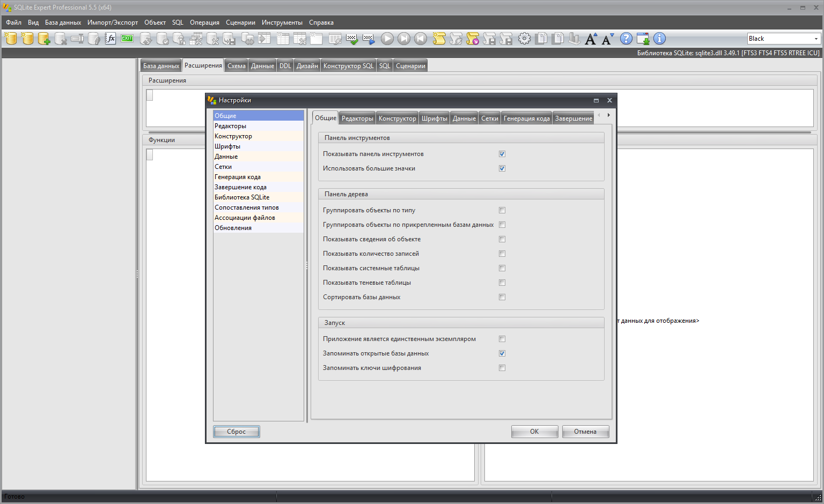
Task: Select Ассоциации файлов in settings list
Action: 258,218
